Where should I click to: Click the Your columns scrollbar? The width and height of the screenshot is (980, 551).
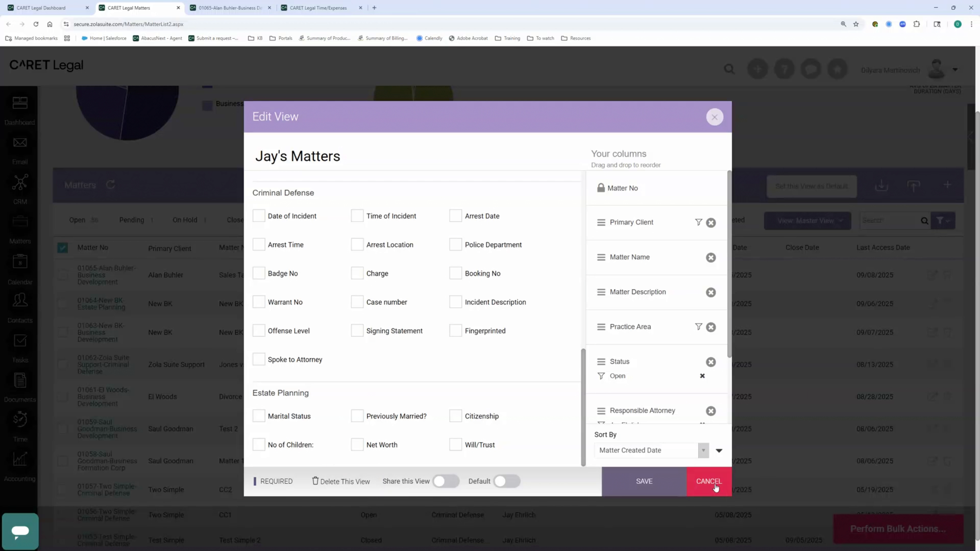click(x=729, y=264)
